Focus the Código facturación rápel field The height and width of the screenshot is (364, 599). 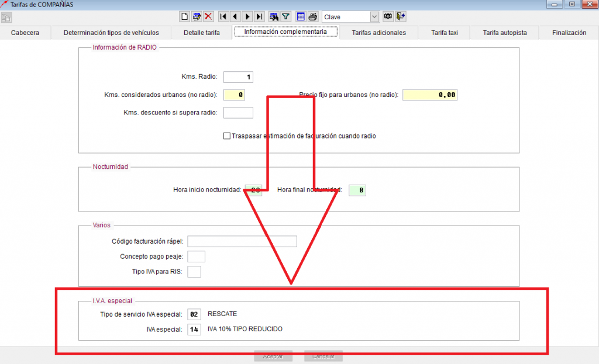[x=242, y=241]
